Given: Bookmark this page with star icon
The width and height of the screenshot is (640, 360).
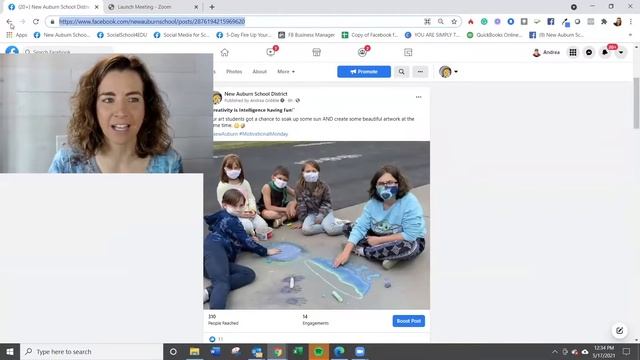Looking at the screenshot, I should tap(454, 22).
